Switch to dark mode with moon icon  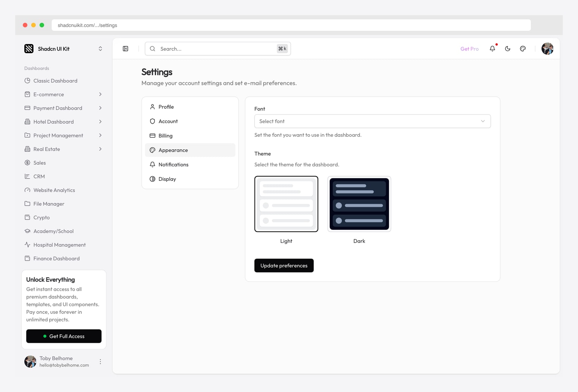click(x=508, y=49)
